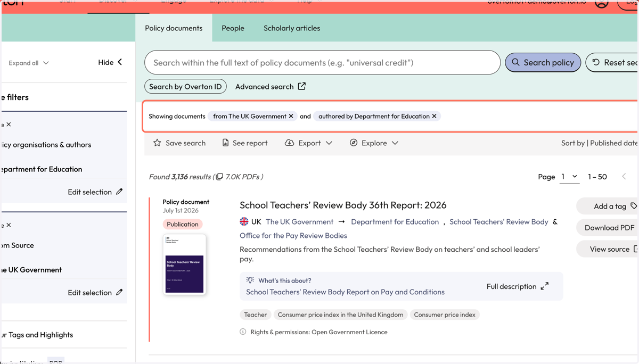Open School Teachers' Review Body author link
This screenshot has width=639, height=364.
point(498,221)
